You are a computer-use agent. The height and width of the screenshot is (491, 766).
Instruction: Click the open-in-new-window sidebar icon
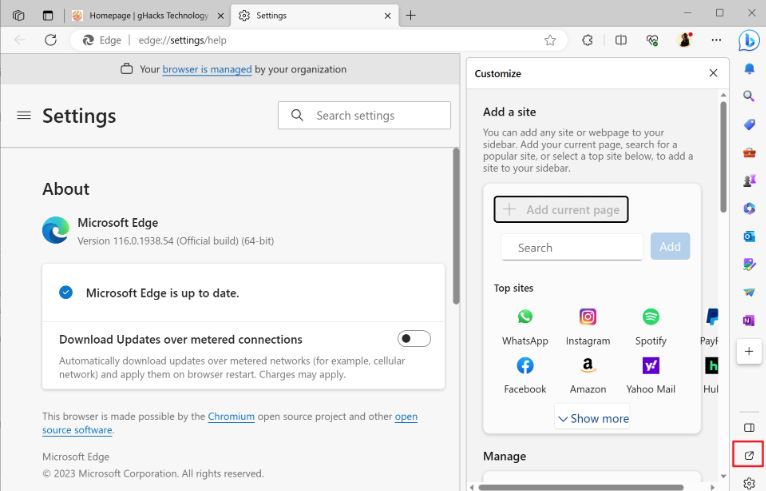tap(749, 456)
